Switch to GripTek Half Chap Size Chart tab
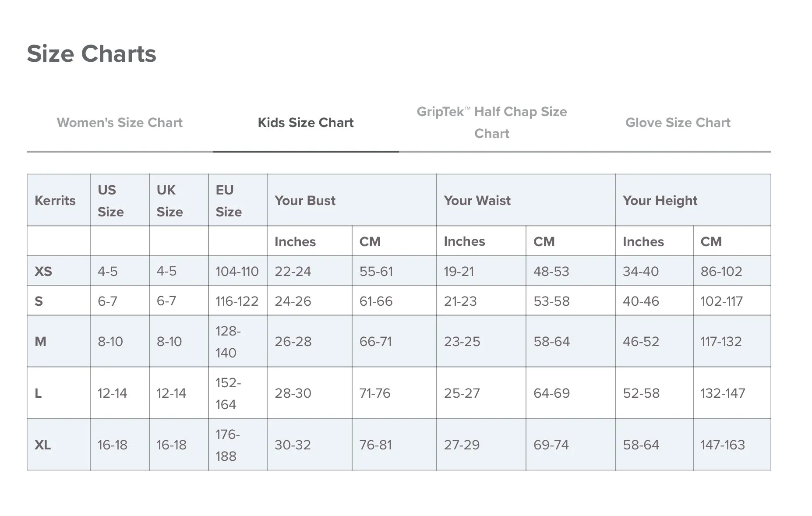The image size is (812, 516). click(492, 123)
